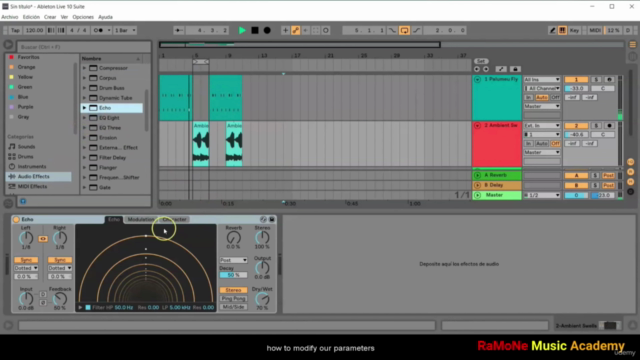Open the Crear menu

[50, 17]
